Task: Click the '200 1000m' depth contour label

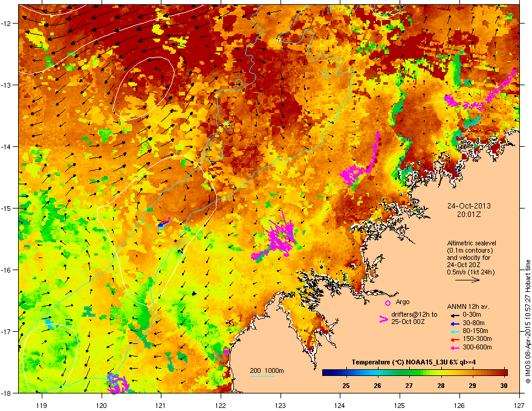Action: [x=267, y=371]
